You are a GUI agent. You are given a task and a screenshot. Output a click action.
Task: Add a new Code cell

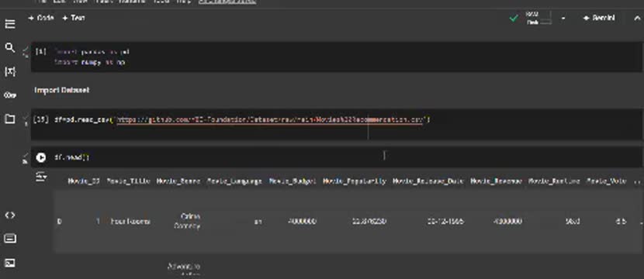pyautogui.click(x=40, y=18)
